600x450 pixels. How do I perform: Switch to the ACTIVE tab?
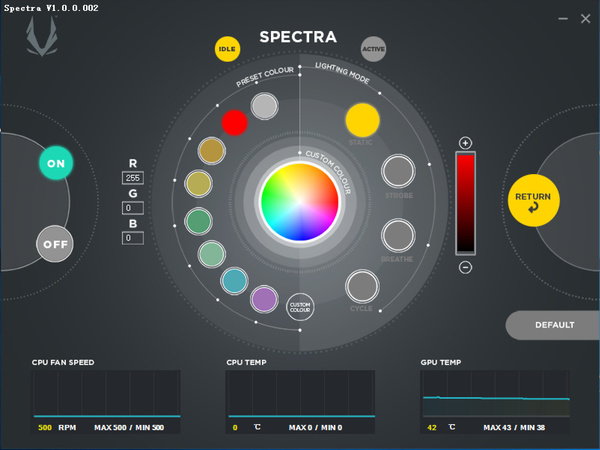pos(373,49)
